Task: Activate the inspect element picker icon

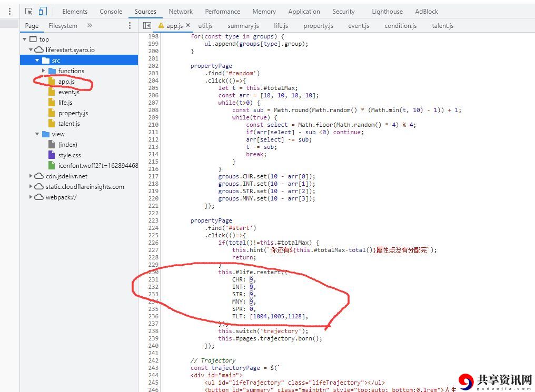Action: (28, 11)
